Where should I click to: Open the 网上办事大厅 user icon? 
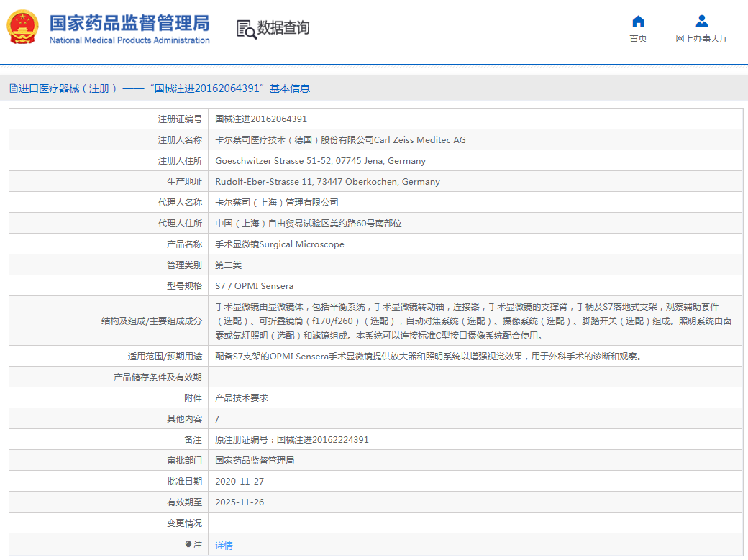click(x=702, y=21)
